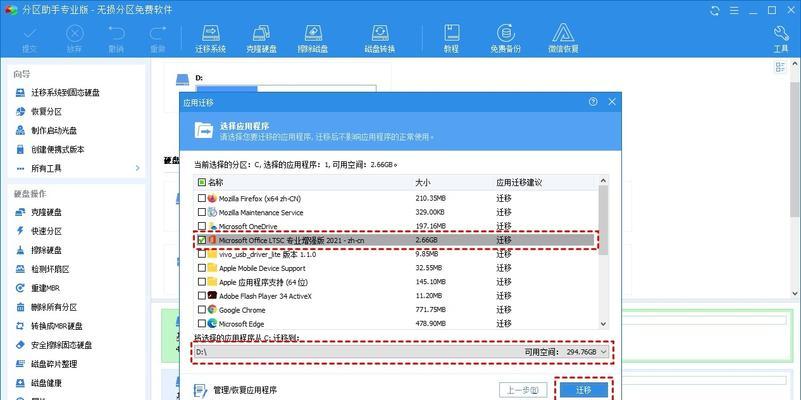Open the 微信恢复 WeChat recovery tool
The image size is (801, 400).
(563, 39)
